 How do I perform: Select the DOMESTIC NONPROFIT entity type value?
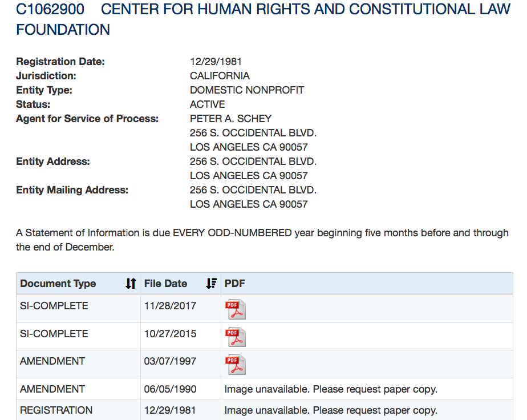coord(247,90)
